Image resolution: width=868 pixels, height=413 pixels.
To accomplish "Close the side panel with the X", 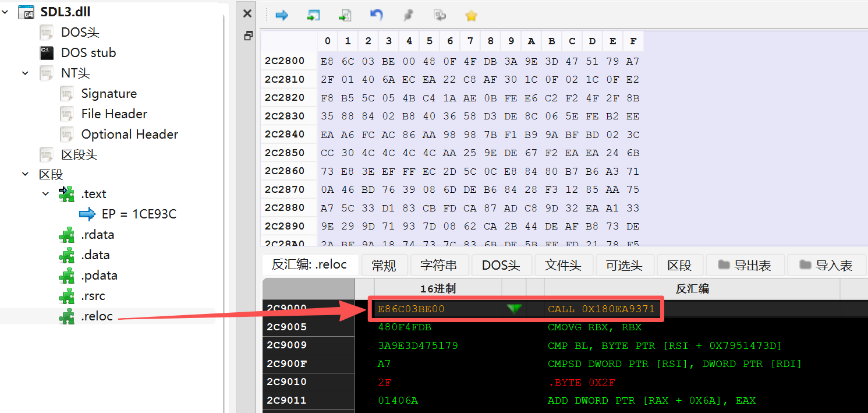I will [247, 13].
